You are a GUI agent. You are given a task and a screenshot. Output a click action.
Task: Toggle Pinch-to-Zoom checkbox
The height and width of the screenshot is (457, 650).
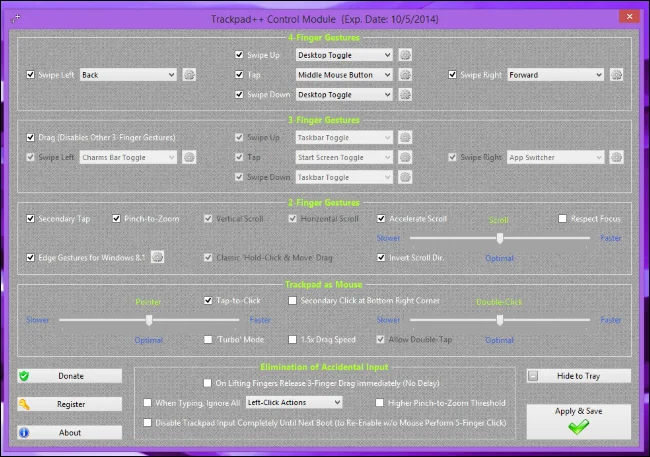pyautogui.click(x=116, y=219)
